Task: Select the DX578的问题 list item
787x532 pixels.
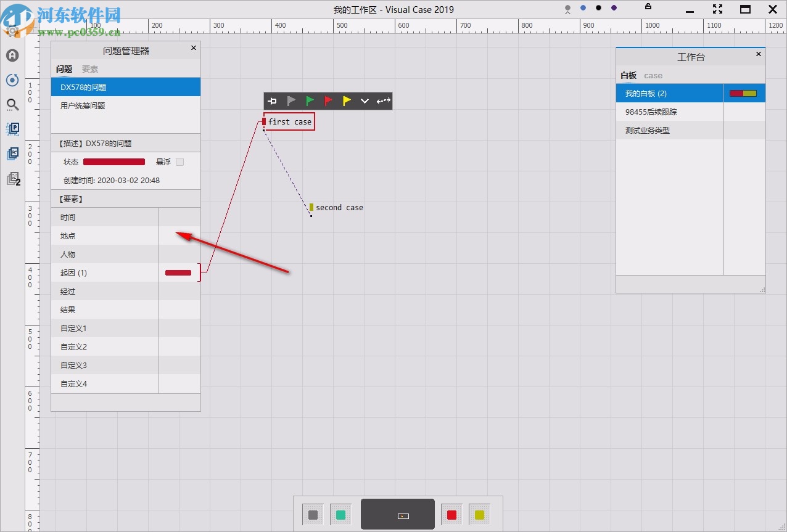Action: (x=126, y=87)
